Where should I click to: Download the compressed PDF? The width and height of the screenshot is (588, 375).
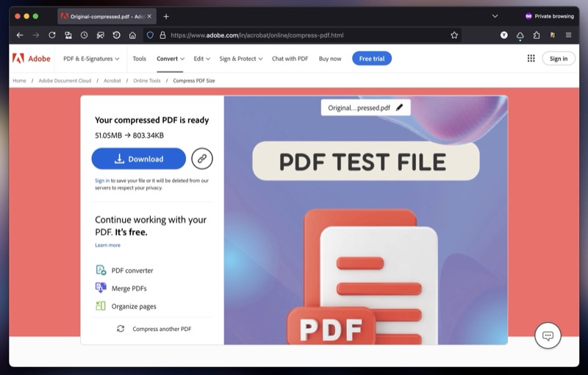[x=139, y=159]
